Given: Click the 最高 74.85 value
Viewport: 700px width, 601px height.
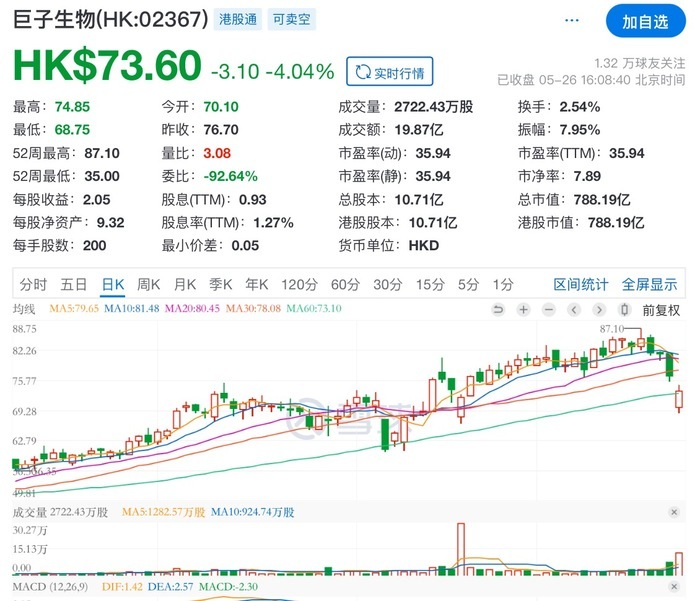Looking at the screenshot, I should pyautogui.click(x=72, y=107).
